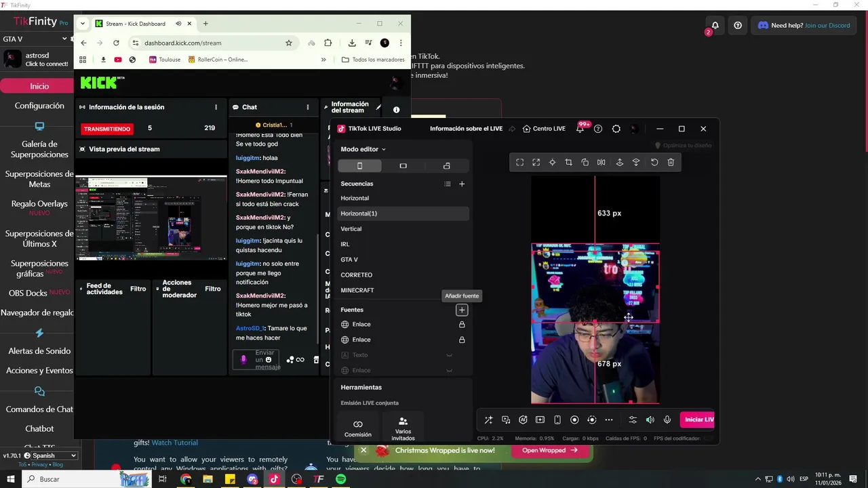Viewport: 868px width, 488px height.
Task: Open Información de la sesión options menu
Action: click(x=216, y=107)
